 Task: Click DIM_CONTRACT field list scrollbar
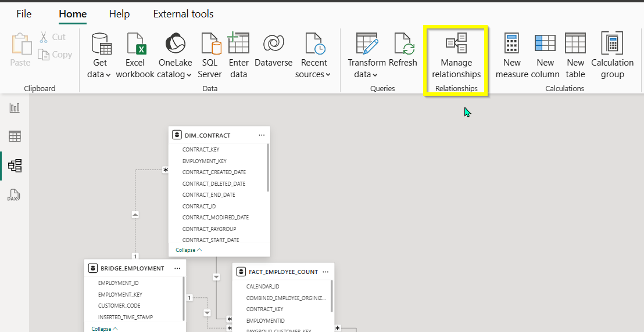(x=268, y=167)
